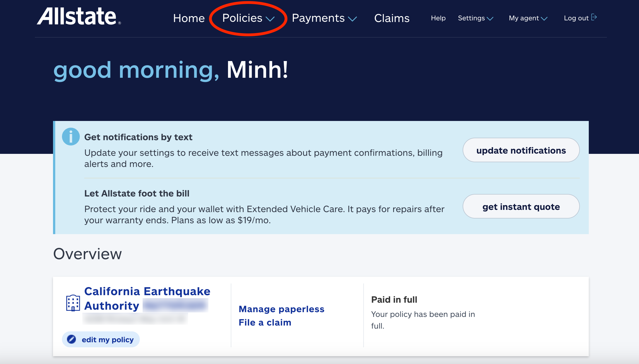Click the update notifications button

[x=521, y=150]
